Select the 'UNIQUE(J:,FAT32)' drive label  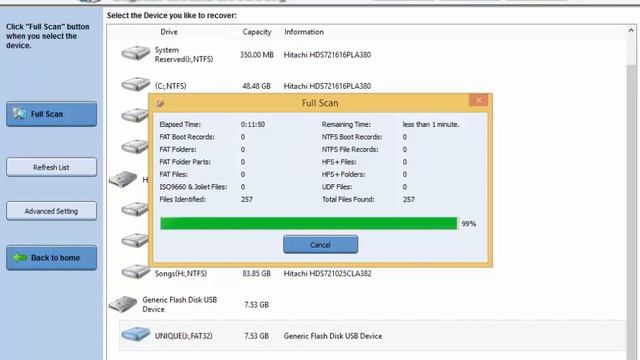click(x=184, y=336)
